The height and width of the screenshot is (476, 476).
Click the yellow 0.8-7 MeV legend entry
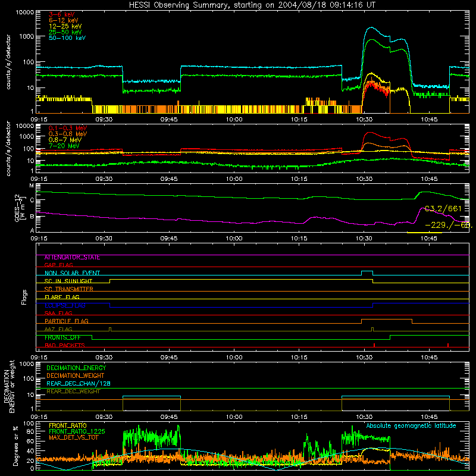(x=65, y=140)
